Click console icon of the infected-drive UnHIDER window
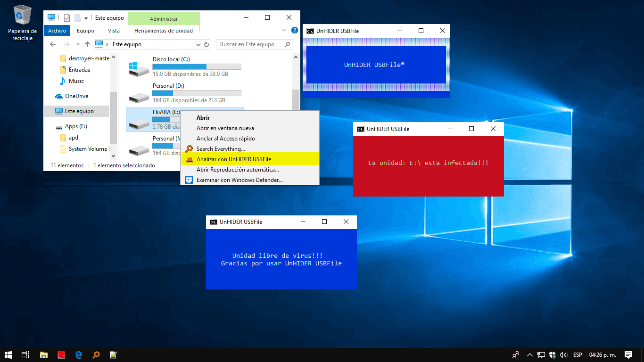Screen dimensions: 644x362 361,129
